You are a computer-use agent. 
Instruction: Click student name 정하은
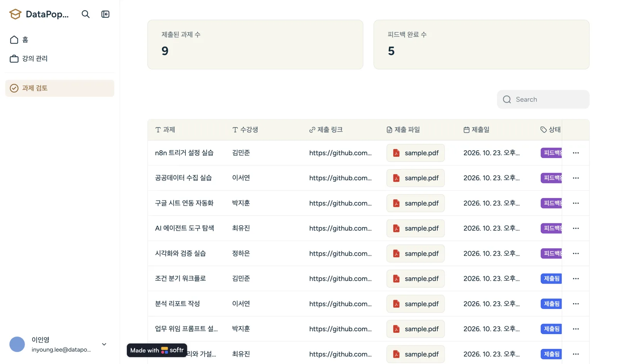point(241,253)
